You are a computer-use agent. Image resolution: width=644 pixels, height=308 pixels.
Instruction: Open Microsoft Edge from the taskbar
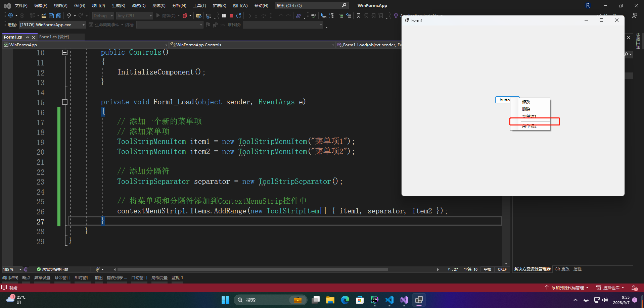(345, 300)
